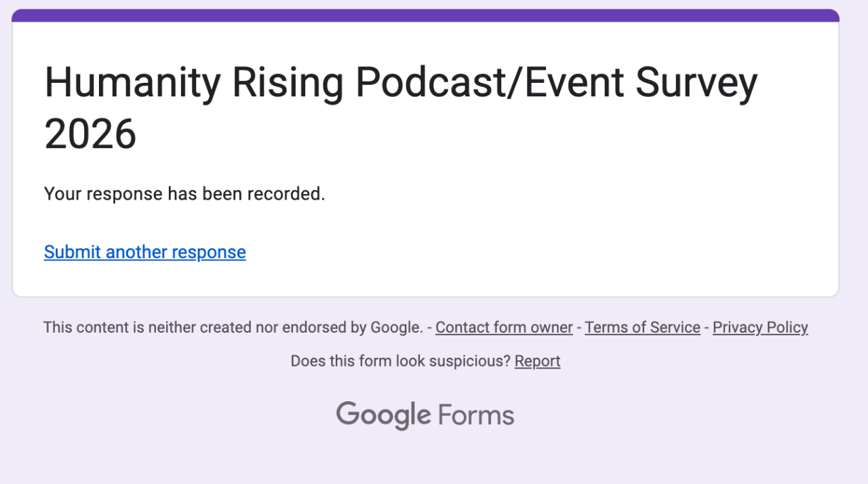868x484 pixels.
Task: Click the word Forms in footer logo
Action: click(476, 415)
